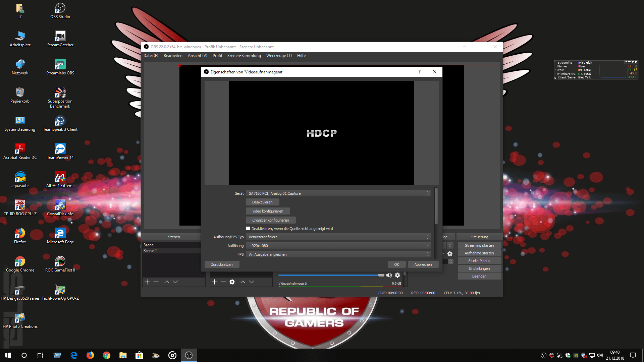The height and width of the screenshot is (362, 644).
Task: Open Datei (F) menu
Action: (151, 56)
